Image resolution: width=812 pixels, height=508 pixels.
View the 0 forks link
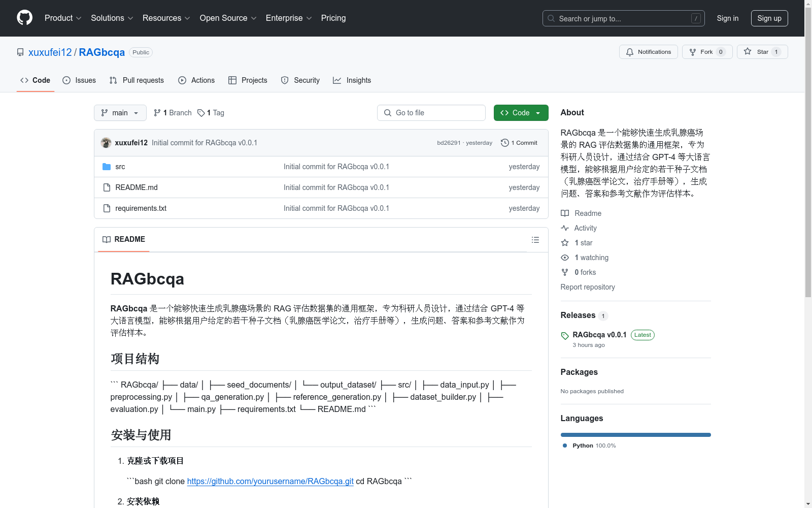579,272
